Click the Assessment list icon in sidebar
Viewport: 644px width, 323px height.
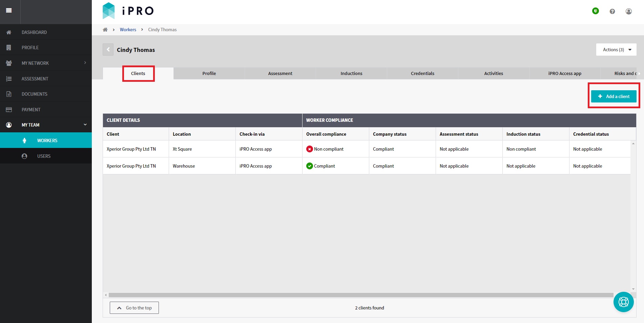click(x=9, y=79)
